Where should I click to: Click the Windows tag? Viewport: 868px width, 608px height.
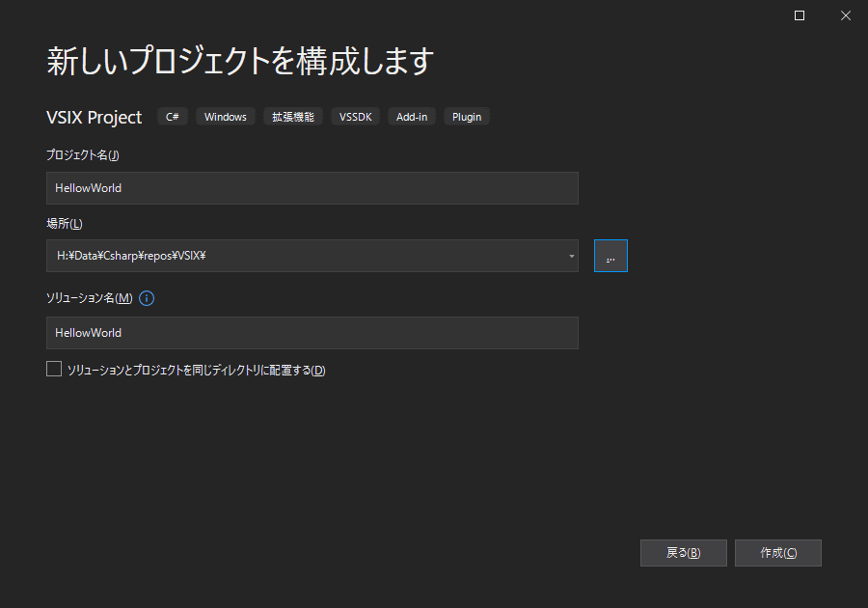(226, 117)
